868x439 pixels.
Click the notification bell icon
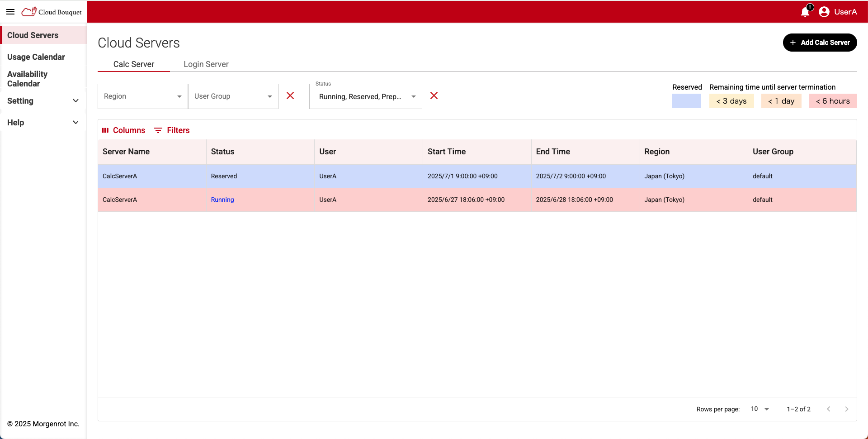tap(805, 12)
